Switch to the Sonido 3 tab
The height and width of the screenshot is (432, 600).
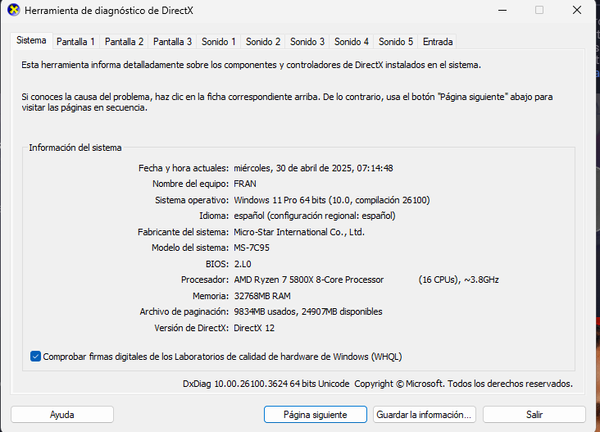tap(307, 42)
